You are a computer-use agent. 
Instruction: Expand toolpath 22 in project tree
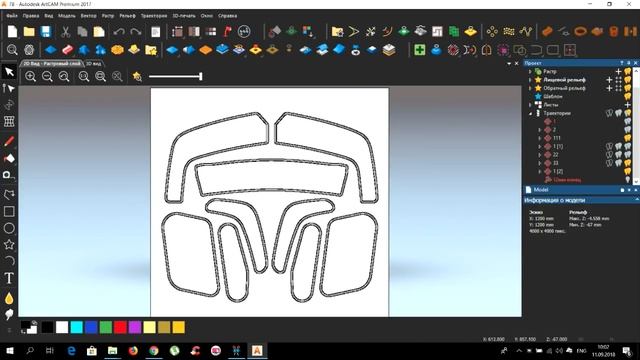click(540, 155)
